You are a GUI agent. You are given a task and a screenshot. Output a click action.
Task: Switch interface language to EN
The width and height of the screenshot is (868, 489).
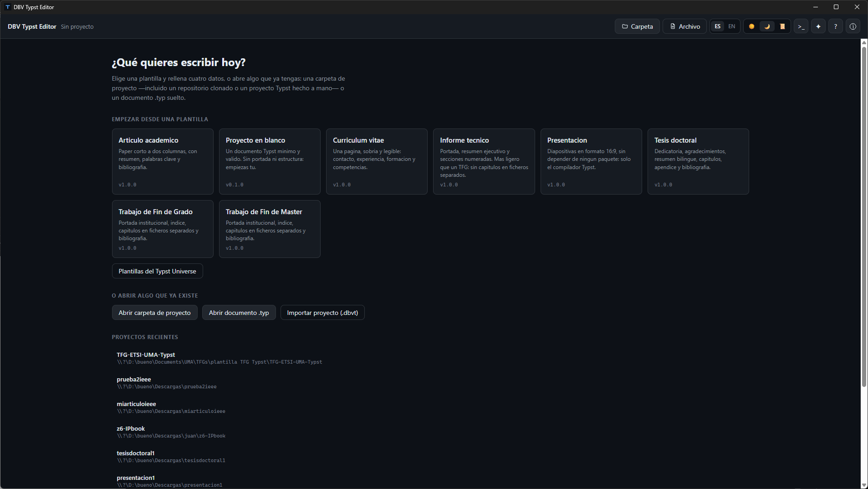point(732,26)
